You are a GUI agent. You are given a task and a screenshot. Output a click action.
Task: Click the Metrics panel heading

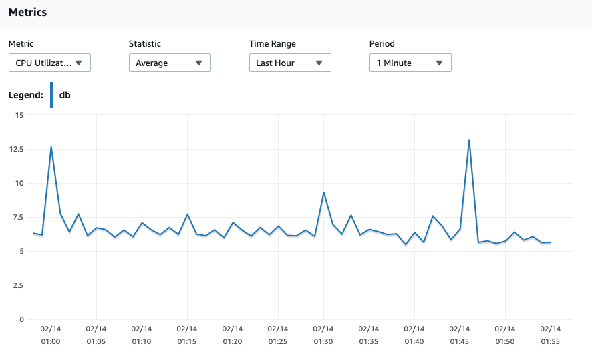point(27,13)
